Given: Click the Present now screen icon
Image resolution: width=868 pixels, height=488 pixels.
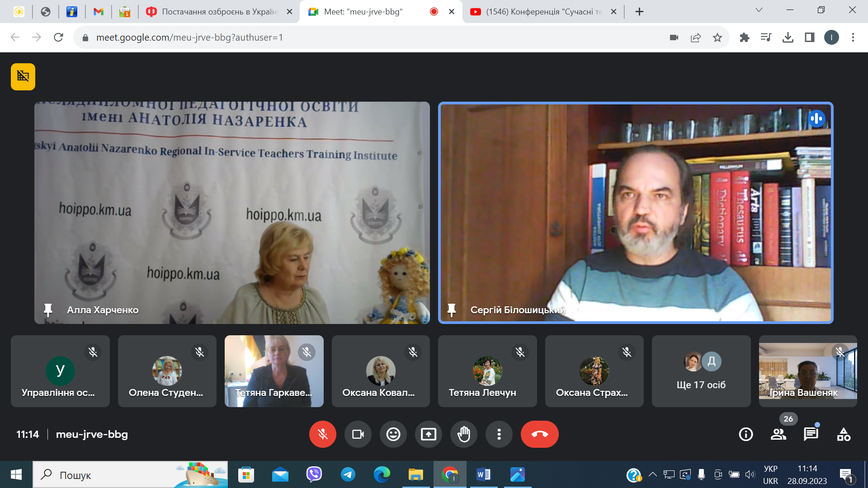Looking at the screenshot, I should click(428, 434).
